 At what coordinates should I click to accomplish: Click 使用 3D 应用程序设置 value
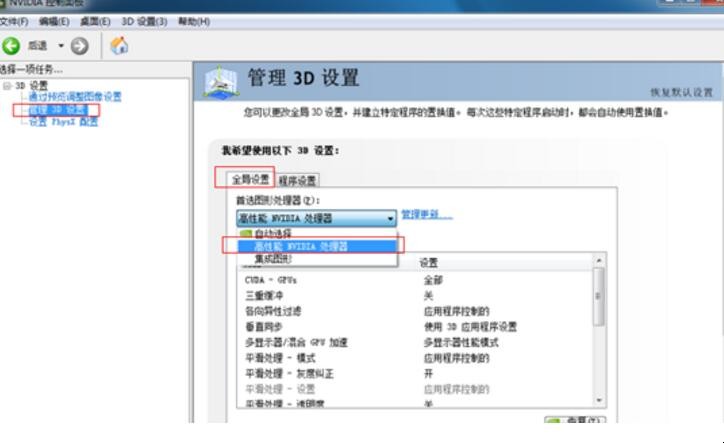pos(470,327)
